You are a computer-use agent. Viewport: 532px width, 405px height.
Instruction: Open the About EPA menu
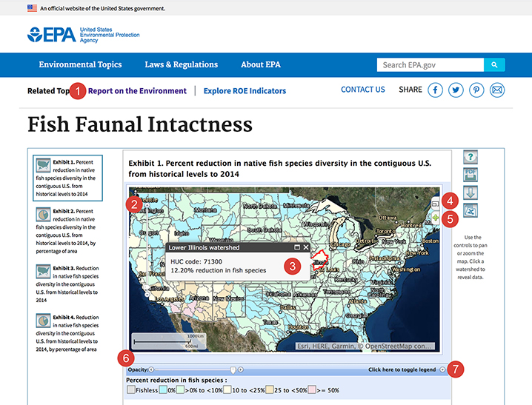click(261, 64)
